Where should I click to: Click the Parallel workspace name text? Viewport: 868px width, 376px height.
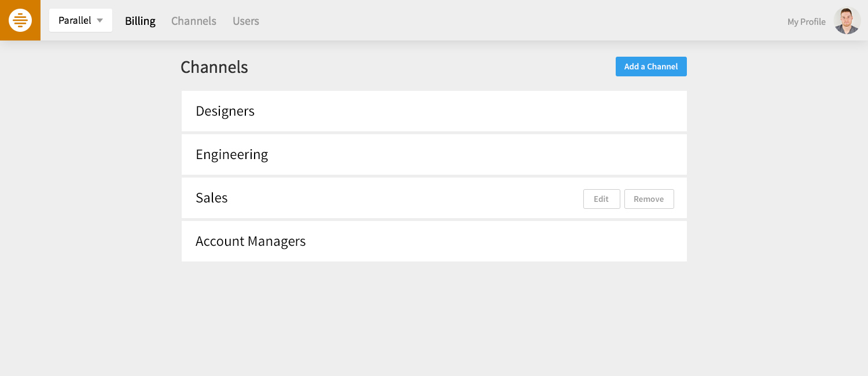(x=75, y=20)
